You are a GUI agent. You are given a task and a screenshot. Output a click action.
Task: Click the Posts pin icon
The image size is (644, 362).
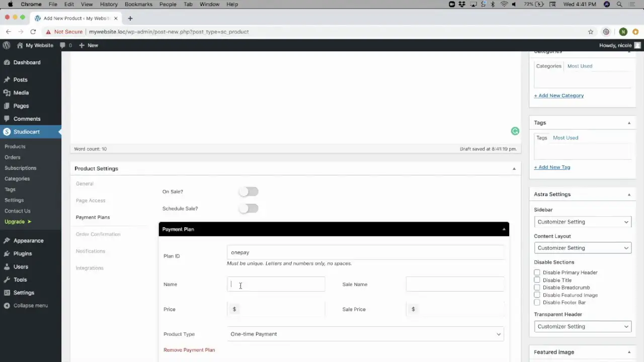click(x=7, y=80)
